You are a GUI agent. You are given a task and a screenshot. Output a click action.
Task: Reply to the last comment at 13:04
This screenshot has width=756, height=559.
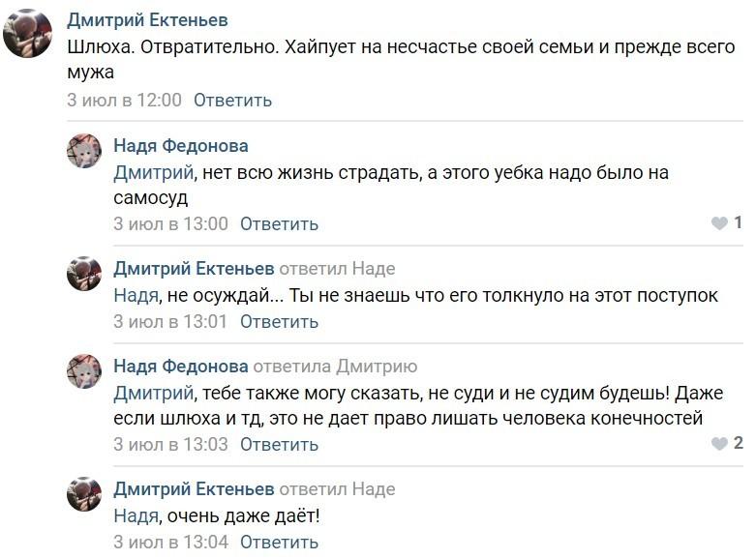(x=279, y=542)
